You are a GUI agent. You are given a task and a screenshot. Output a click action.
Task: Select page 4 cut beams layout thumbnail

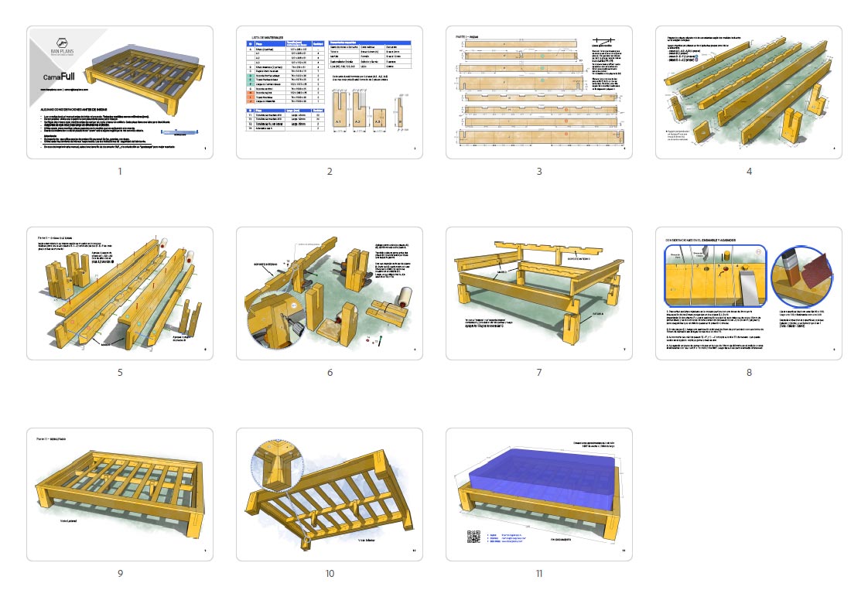(749, 92)
